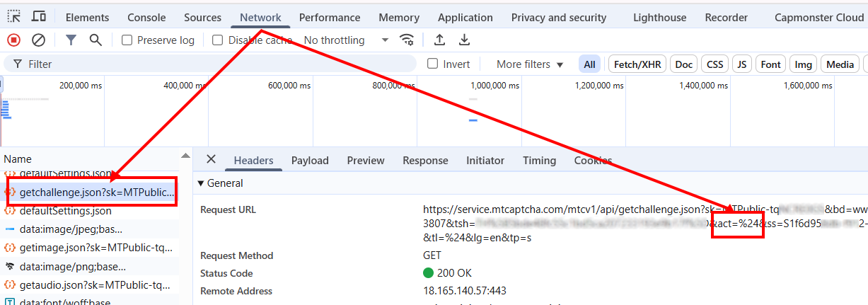Filter requests by Fetch/XHR
This screenshot has height=305, width=868.
click(x=637, y=64)
